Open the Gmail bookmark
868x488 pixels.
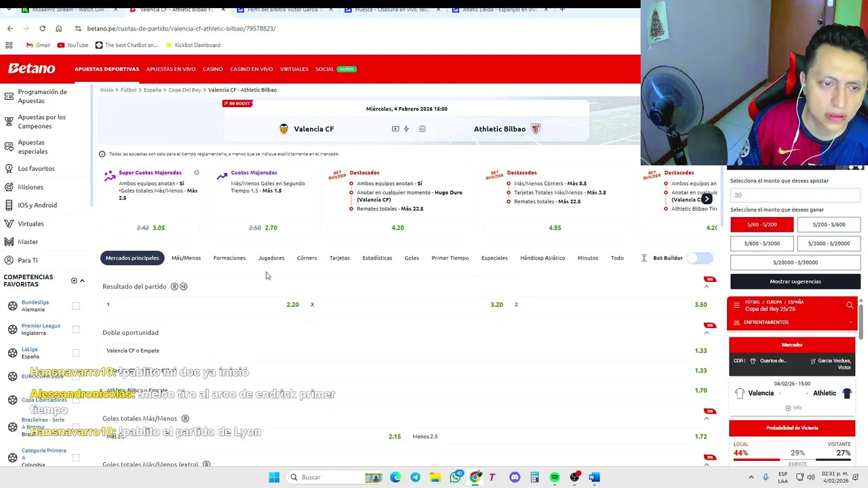38,45
